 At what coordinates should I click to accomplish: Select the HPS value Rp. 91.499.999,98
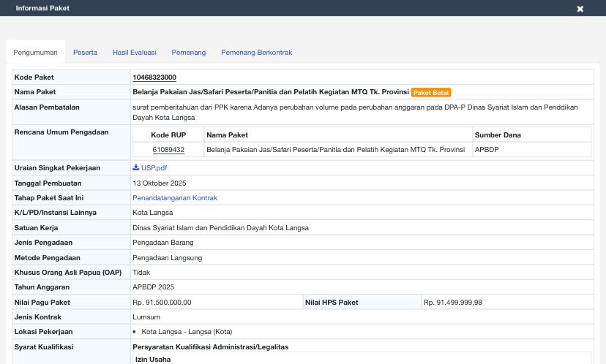(x=452, y=303)
